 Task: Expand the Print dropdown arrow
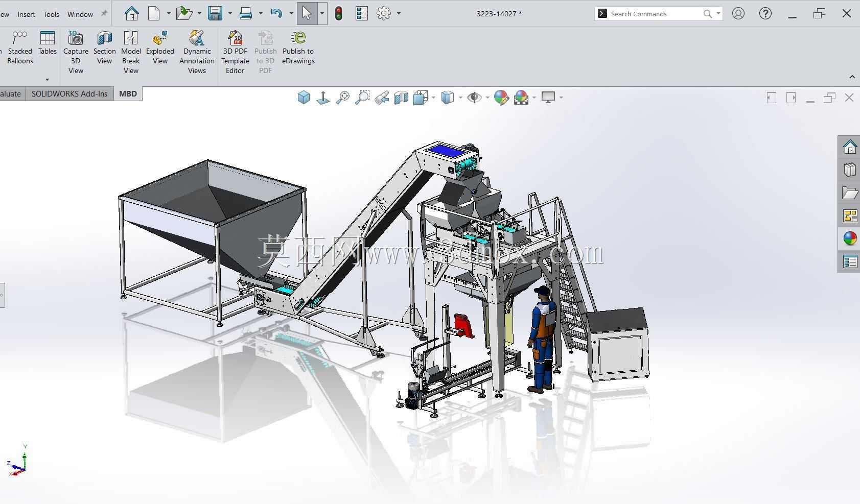pyautogui.click(x=261, y=13)
